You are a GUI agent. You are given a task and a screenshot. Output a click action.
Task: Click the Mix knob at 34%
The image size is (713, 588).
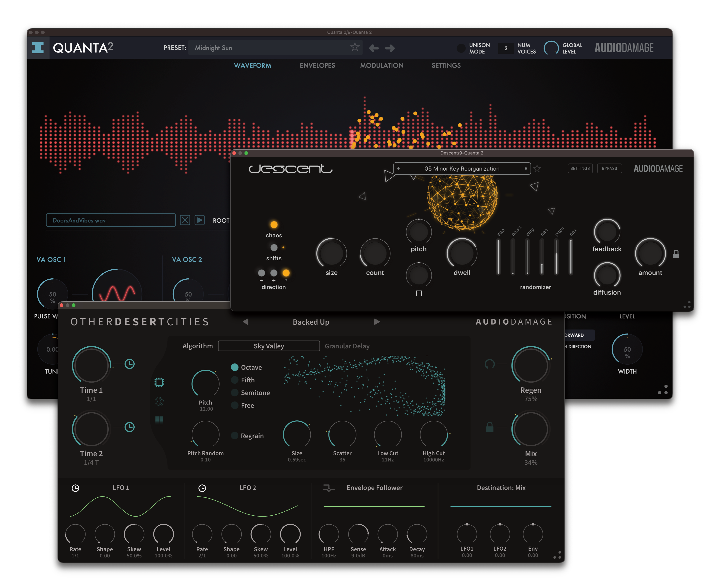point(531,429)
